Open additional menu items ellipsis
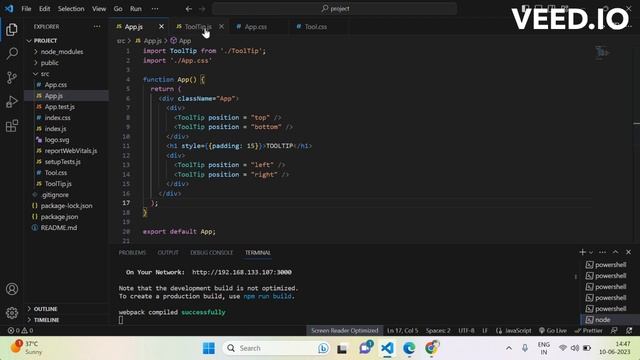 pos(155,9)
